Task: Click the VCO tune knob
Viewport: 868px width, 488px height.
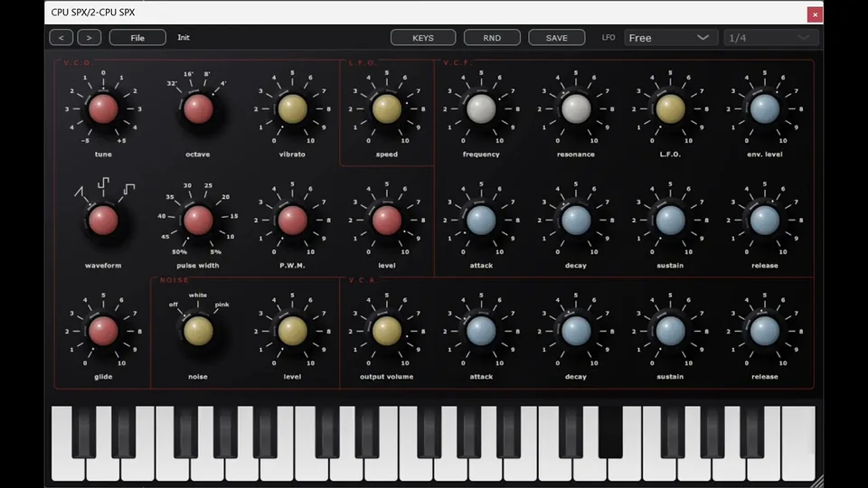Action: click(x=103, y=108)
